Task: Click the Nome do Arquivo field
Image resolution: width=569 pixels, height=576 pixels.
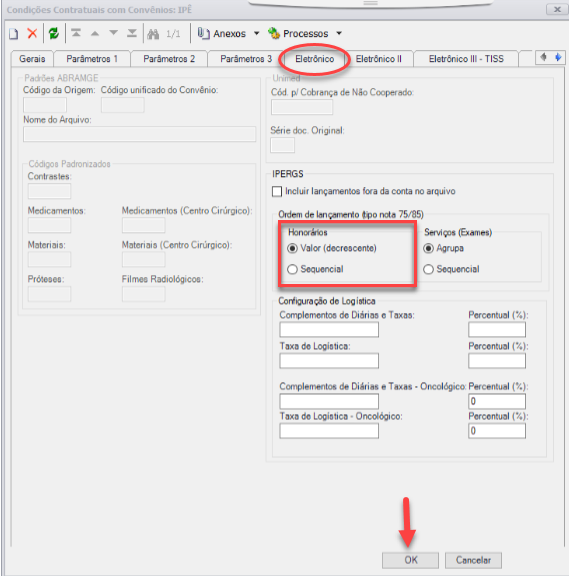Action: [x=140, y=134]
